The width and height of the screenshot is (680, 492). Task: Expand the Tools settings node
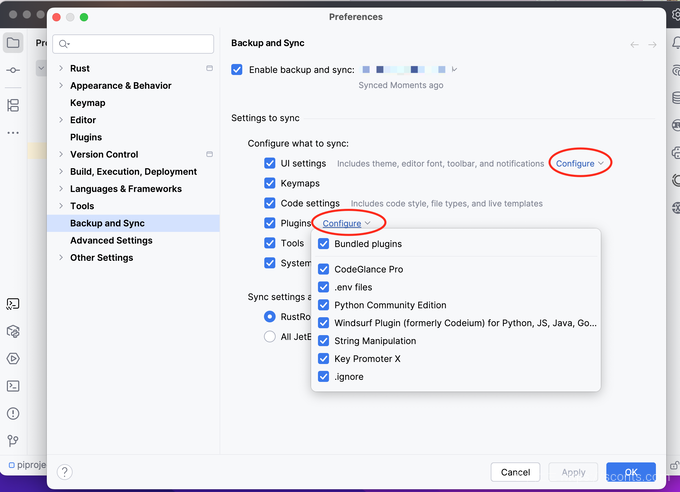(61, 206)
